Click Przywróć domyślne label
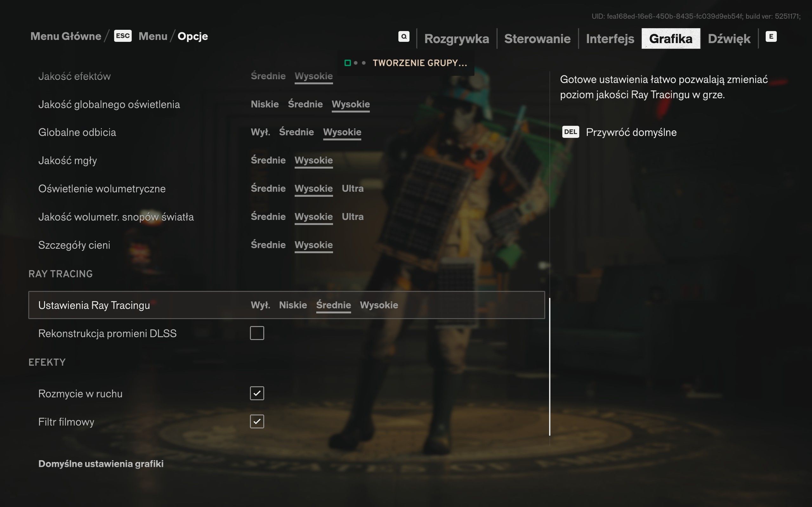This screenshot has height=507, width=812. tap(631, 132)
